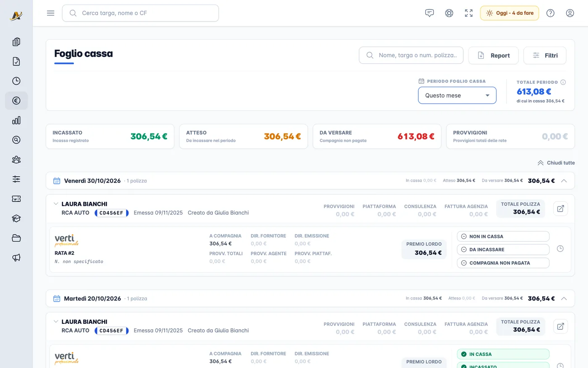Click the Report button

[x=493, y=56]
